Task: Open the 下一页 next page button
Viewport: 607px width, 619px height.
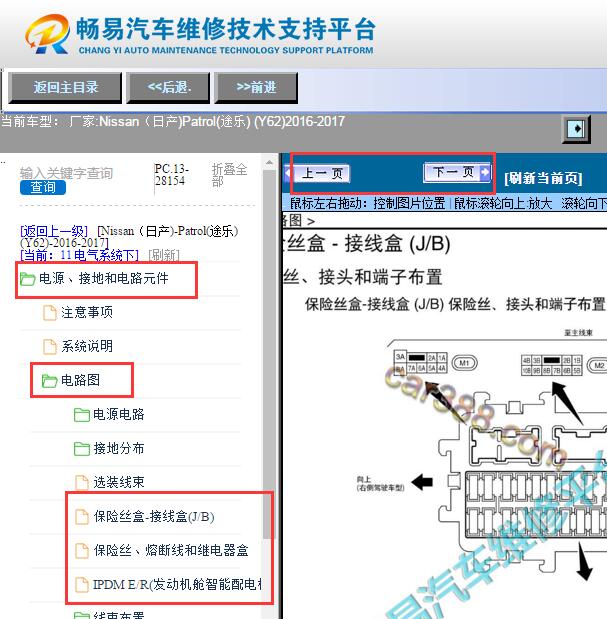Action: 457,172
